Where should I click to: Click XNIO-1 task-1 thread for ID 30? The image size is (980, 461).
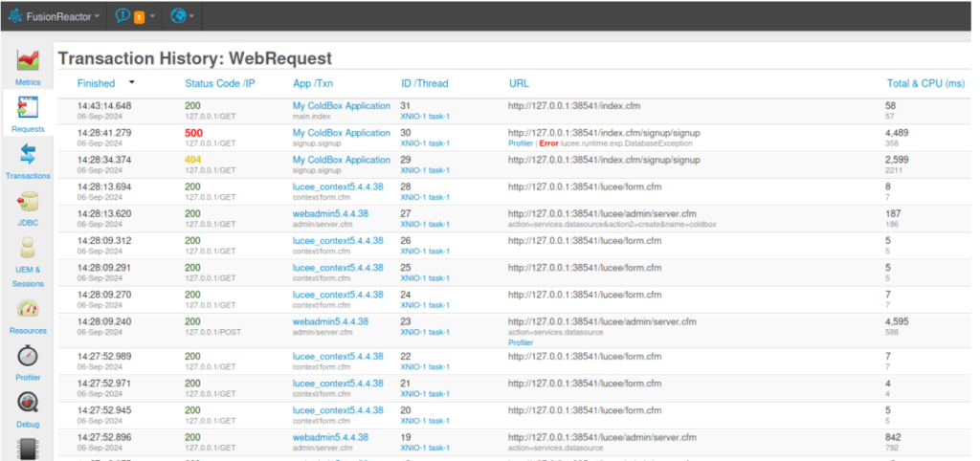[425, 143]
